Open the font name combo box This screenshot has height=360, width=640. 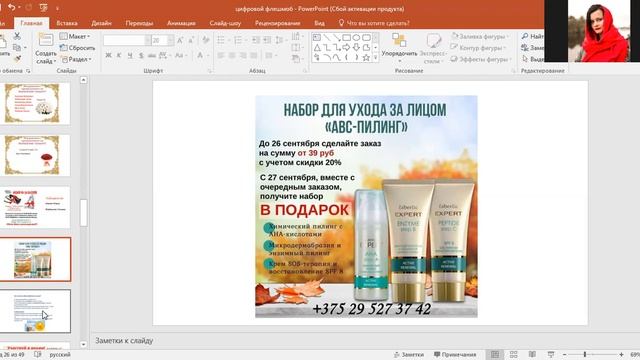click(127, 40)
